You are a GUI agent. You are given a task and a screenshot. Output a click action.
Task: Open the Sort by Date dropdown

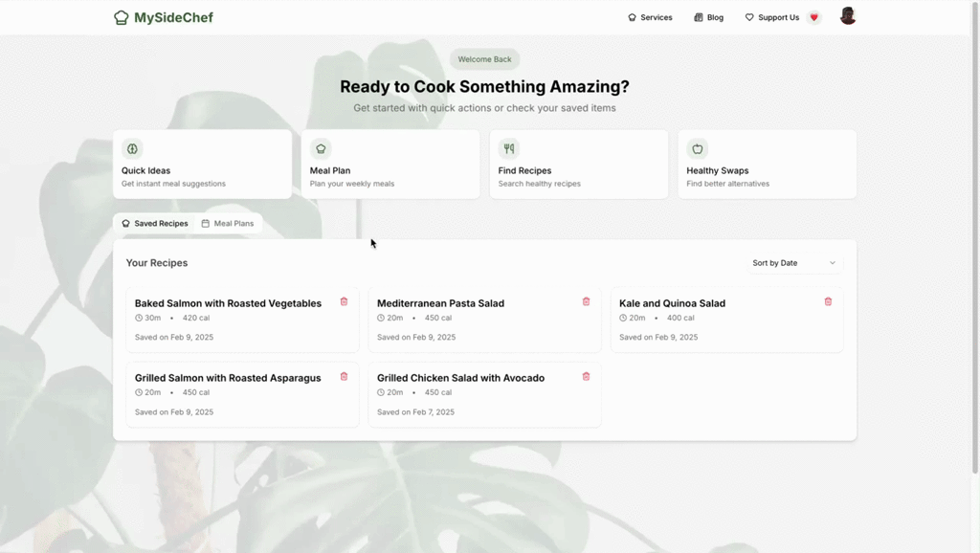[793, 263]
